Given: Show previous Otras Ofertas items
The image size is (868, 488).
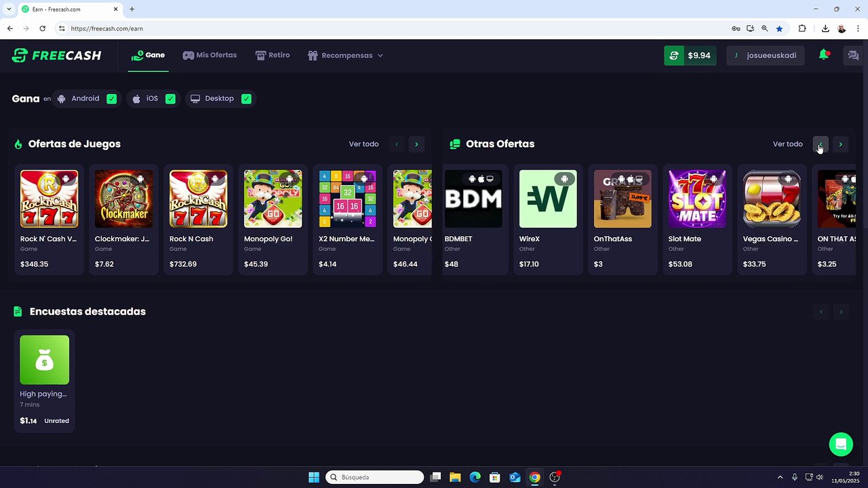Looking at the screenshot, I should [821, 144].
